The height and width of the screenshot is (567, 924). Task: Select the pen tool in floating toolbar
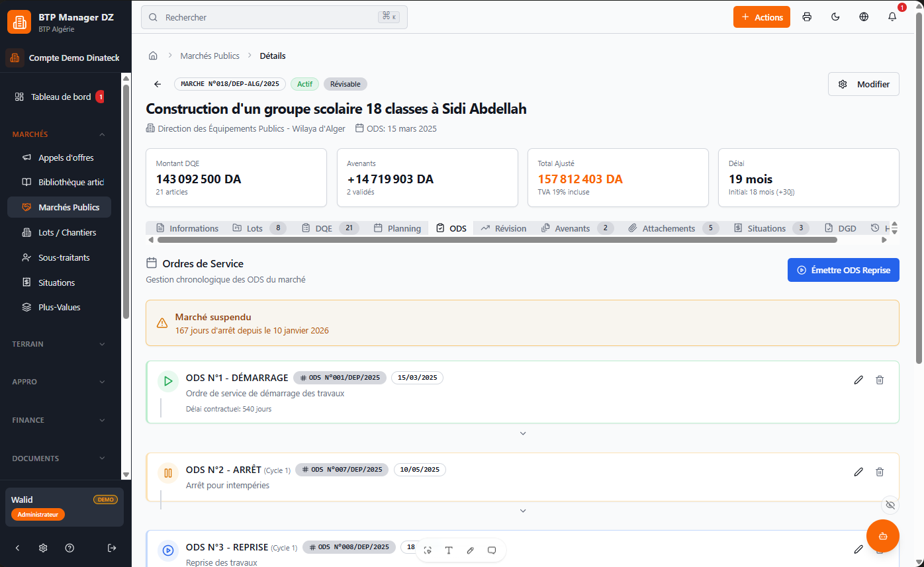click(x=471, y=550)
